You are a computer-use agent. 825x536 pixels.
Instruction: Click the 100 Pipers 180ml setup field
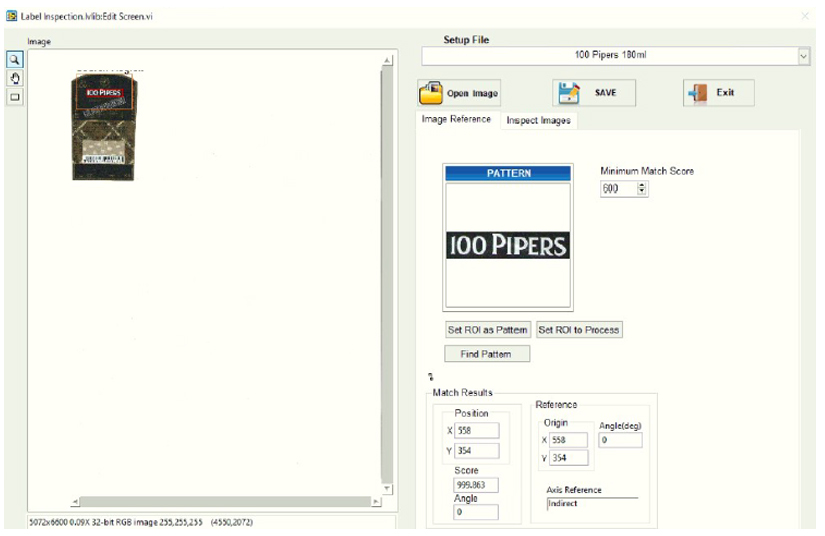pyautogui.click(x=610, y=56)
